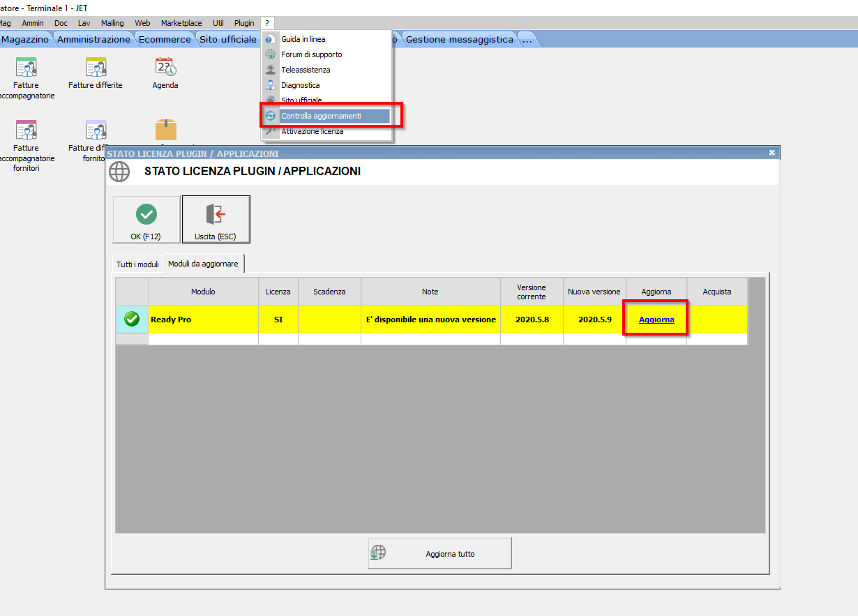Close the Stato Licenza Plugin dialog
Viewport: 858px width, 616px height.
point(772,152)
